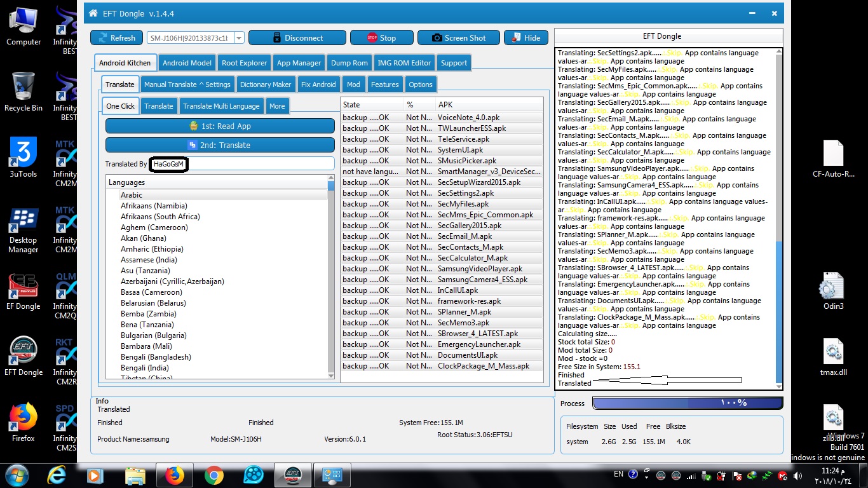The image size is (868, 488).
Task: Select Bulgarian (Bulgaria) language
Action: coord(154,335)
